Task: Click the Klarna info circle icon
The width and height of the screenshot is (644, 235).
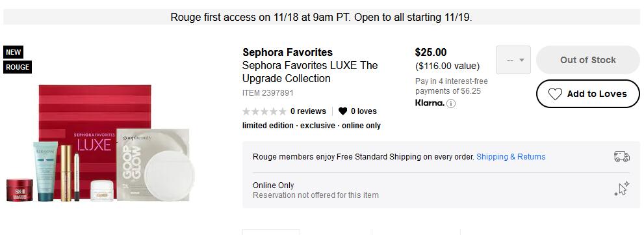Action: 451,104
